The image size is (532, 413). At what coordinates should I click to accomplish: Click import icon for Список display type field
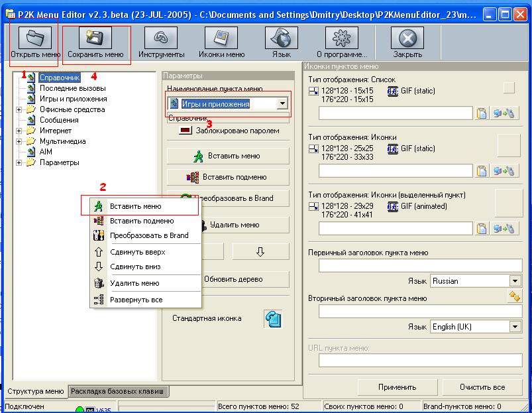pyautogui.click(x=504, y=113)
